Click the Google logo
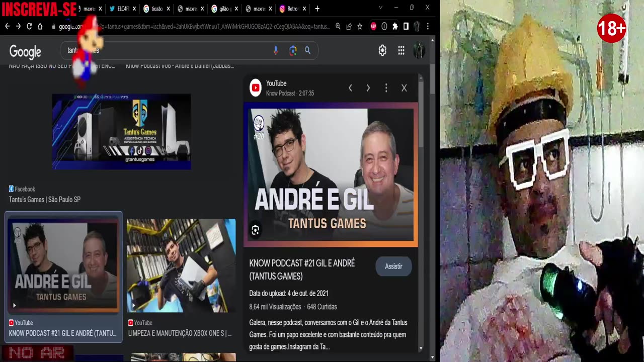 [x=25, y=51]
